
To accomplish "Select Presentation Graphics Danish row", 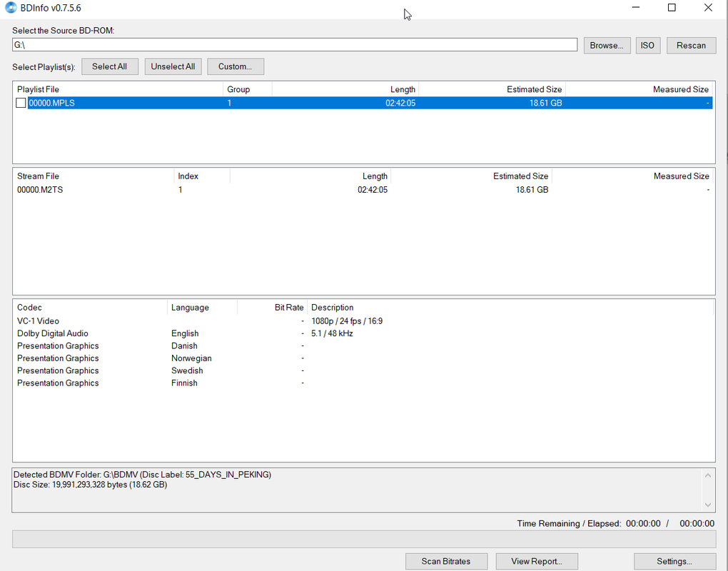I will click(x=363, y=346).
